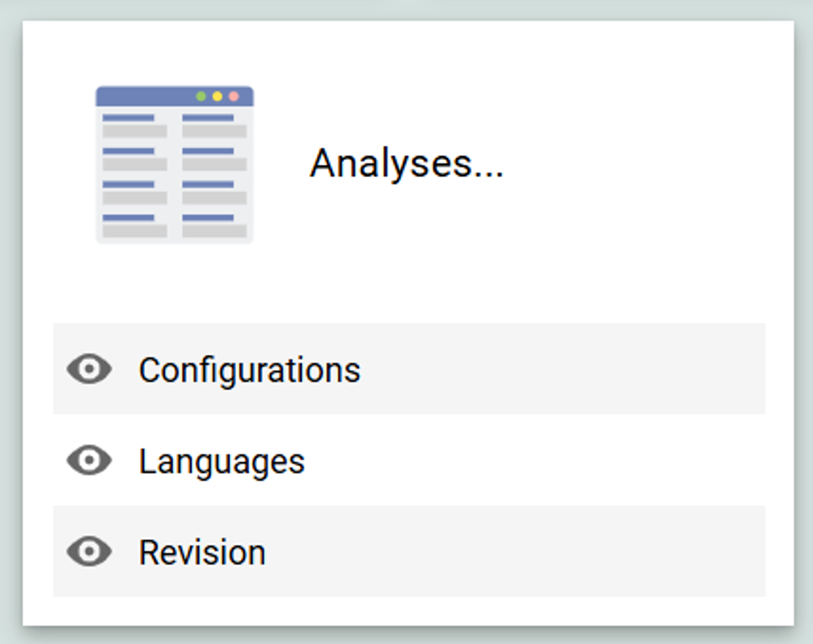The height and width of the screenshot is (644, 813).
Task: Click the blue header bar of Analyses icon
Action: click(144, 97)
